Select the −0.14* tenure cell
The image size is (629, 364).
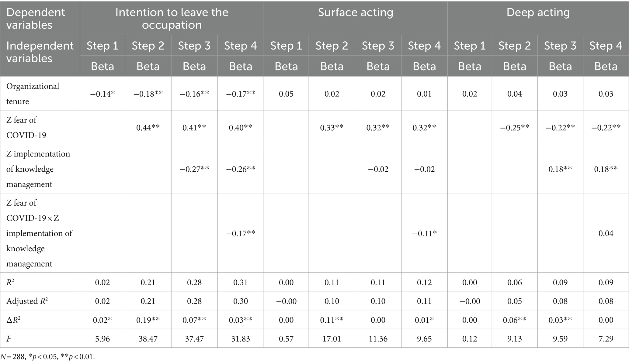(103, 94)
